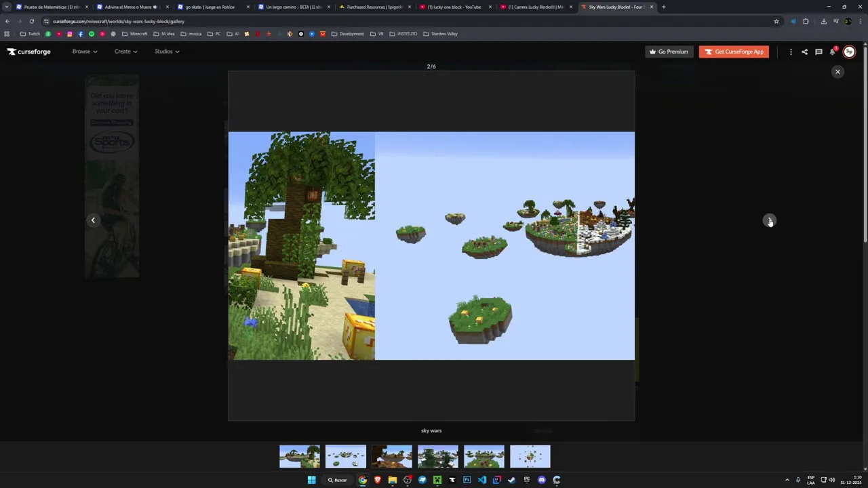This screenshot has height=488, width=868.
Task: Go to the previous gallery image arrow
Action: [x=93, y=220]
